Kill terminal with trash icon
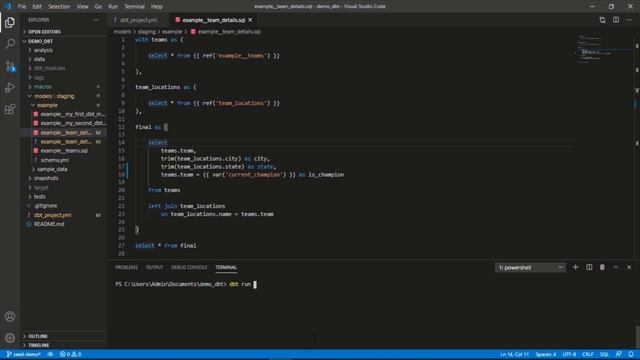Viewport: 640px width, 360px height. click(x=602, y=267)
